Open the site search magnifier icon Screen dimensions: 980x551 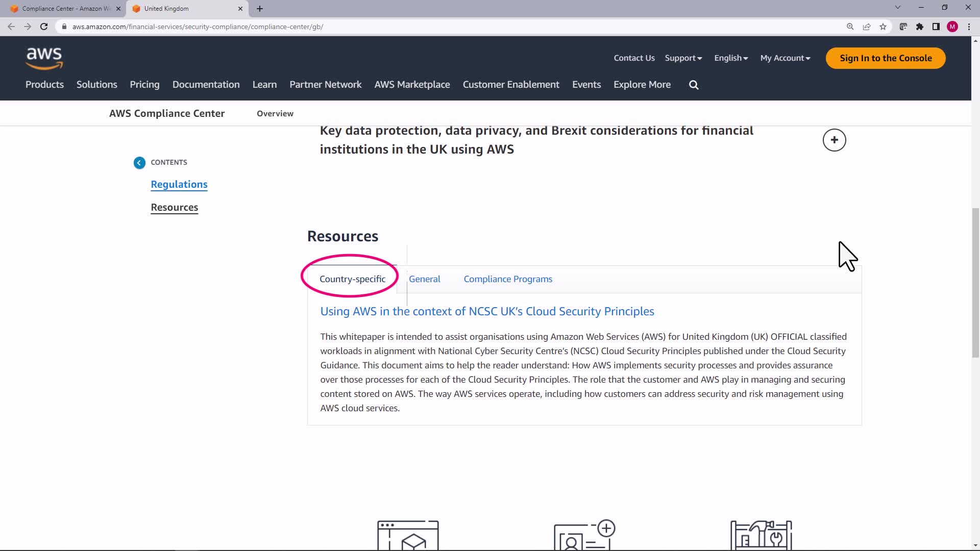click(694, 85)
